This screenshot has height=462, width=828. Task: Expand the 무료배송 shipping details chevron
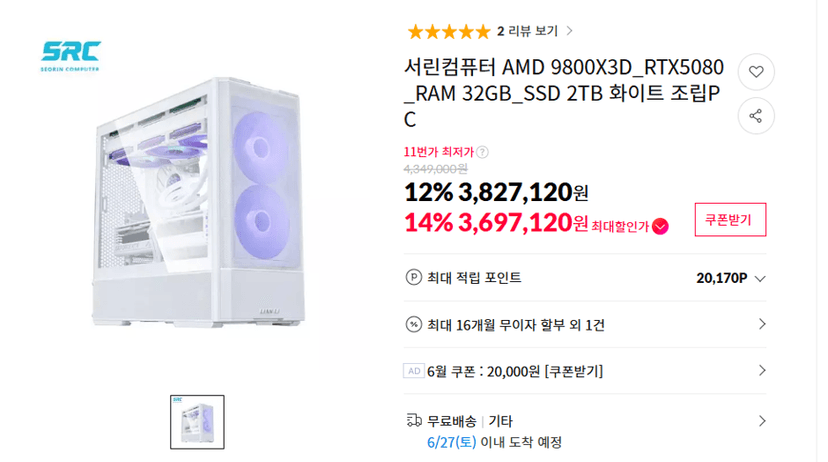[x=762, y=421]
